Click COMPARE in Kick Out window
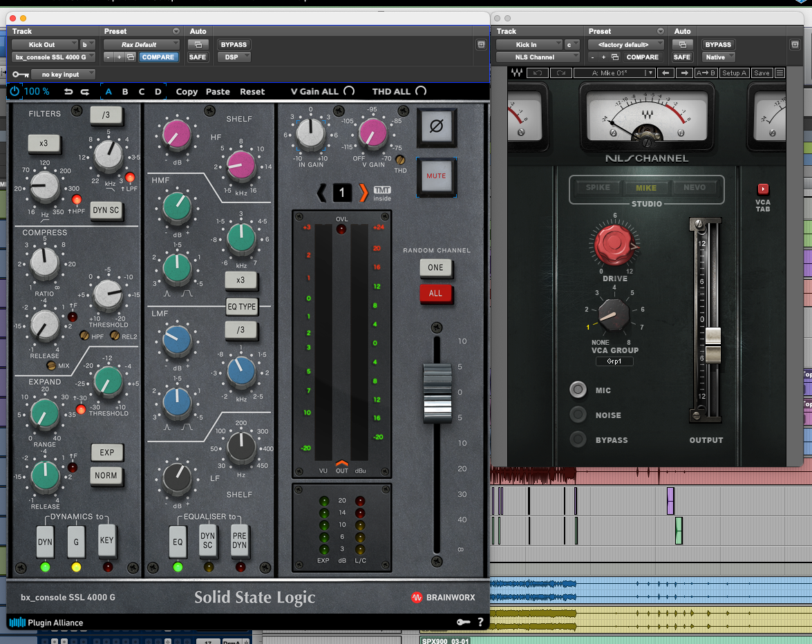The width and height of the screenshot is (812, 644). pos(158,57)
